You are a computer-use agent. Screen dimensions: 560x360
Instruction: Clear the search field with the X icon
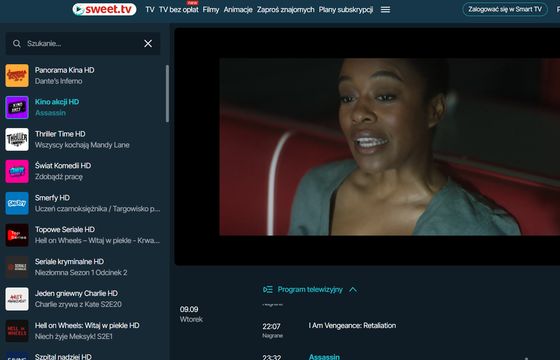148,44
